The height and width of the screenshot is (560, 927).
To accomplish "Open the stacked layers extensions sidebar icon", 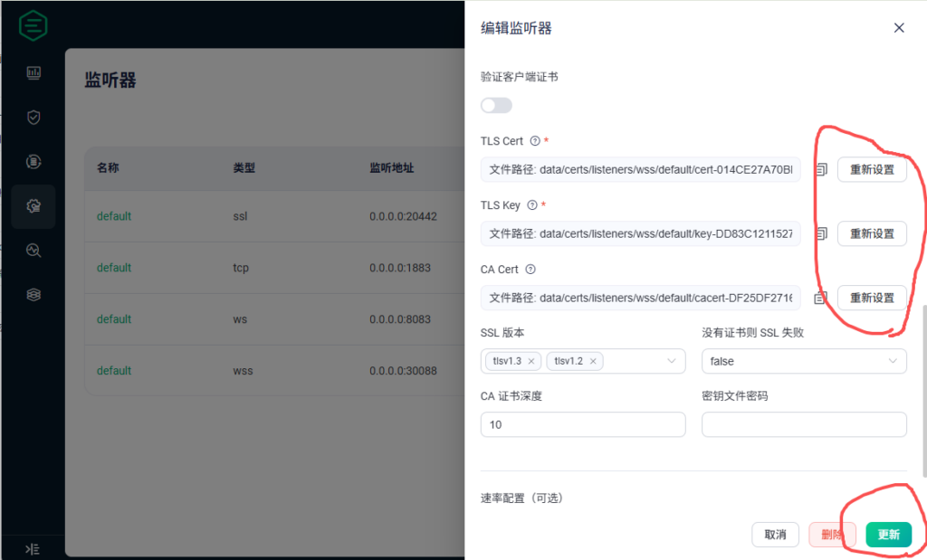I will (33, 295).
